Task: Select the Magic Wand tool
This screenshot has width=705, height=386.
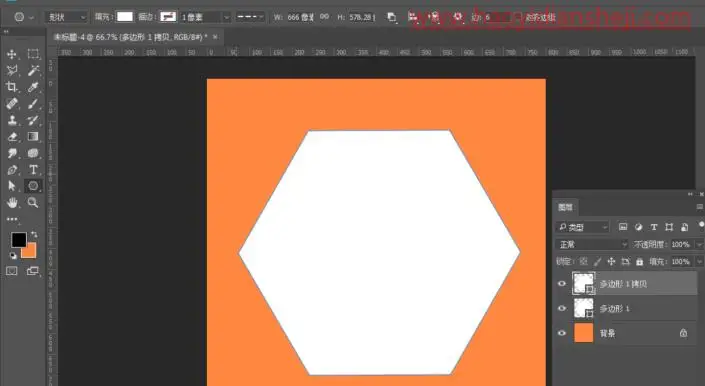Action: (33, 71)
